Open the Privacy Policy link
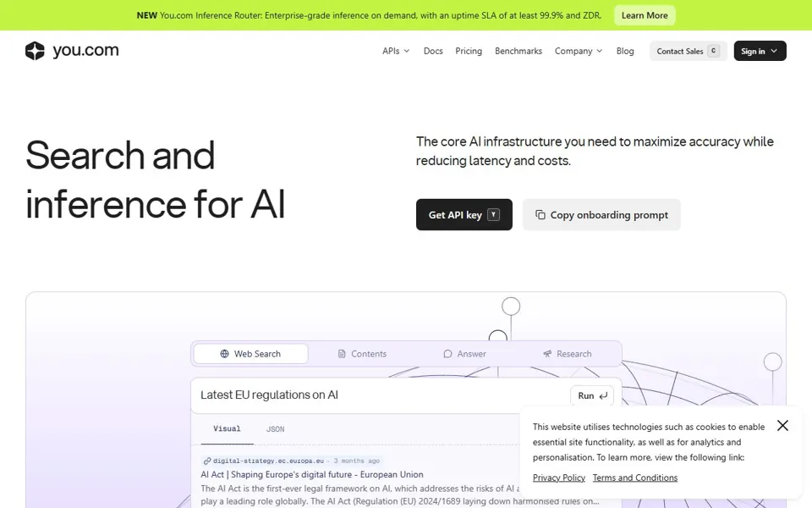812x508 pixels. click(559, 478)
